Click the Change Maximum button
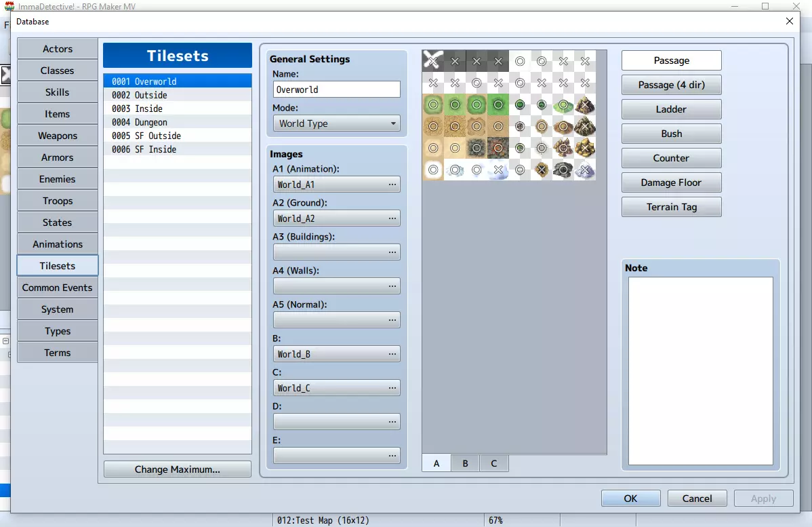The height and width of the screenshot is (527, 812). 178,469
